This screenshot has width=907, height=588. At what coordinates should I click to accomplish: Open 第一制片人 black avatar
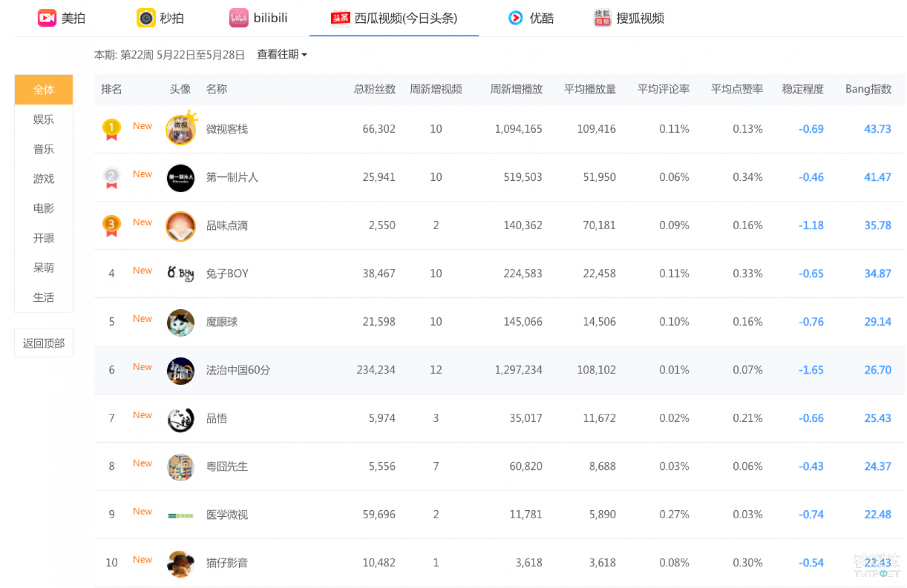pyautogui.click(x=181, y=178)
